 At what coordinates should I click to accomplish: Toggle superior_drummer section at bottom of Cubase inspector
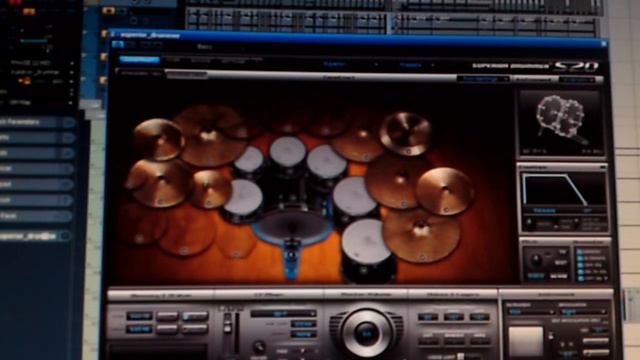[35, 236]
